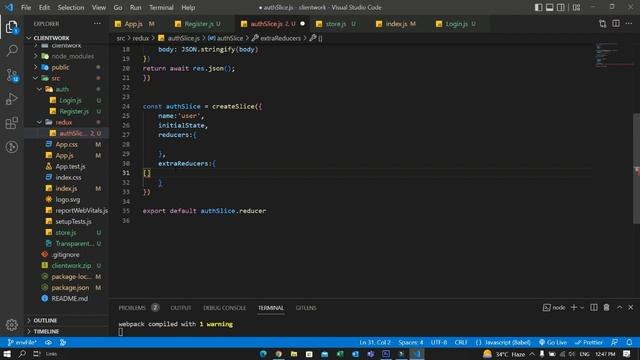Click Prettier in status bar

(589, 342)
